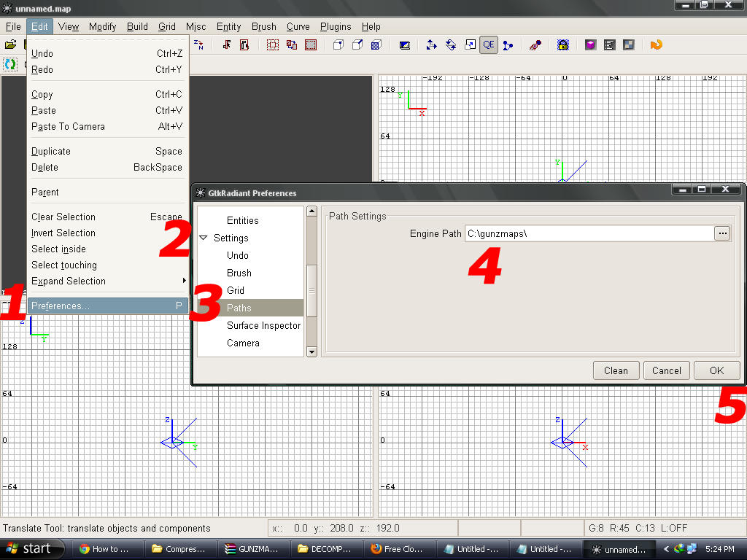Select the Clipper tool on the toolbar
The height and width of the screenshot is (560, 747).
coord(535,44)
